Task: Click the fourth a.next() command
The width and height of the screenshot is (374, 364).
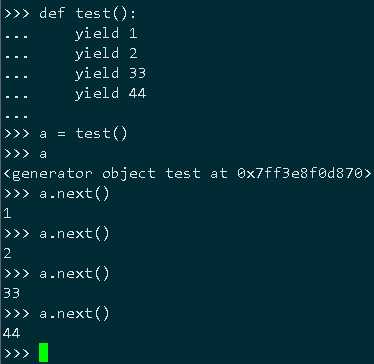Action: pos(74,314)
